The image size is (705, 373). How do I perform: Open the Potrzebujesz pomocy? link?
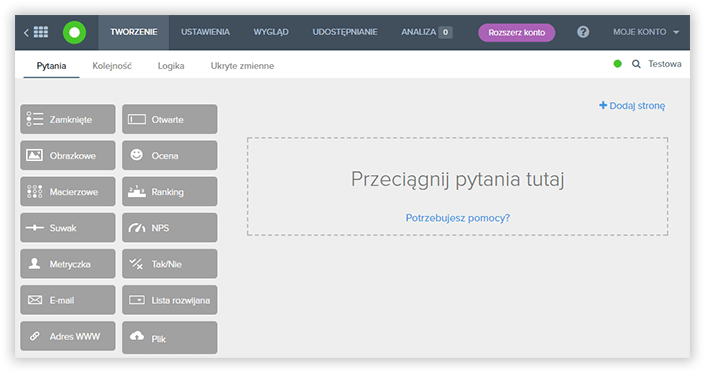[x=458, y=218]
